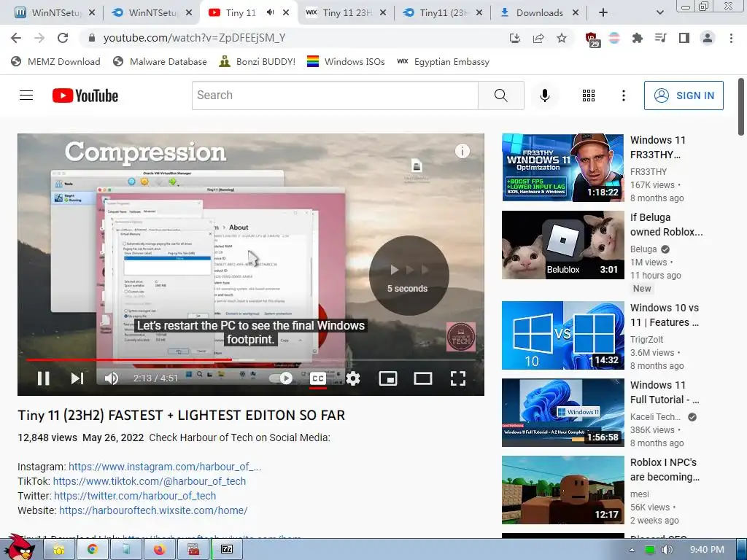Open the Windows 11 Full Tutorial thumbnail

(x=562, y=413)
